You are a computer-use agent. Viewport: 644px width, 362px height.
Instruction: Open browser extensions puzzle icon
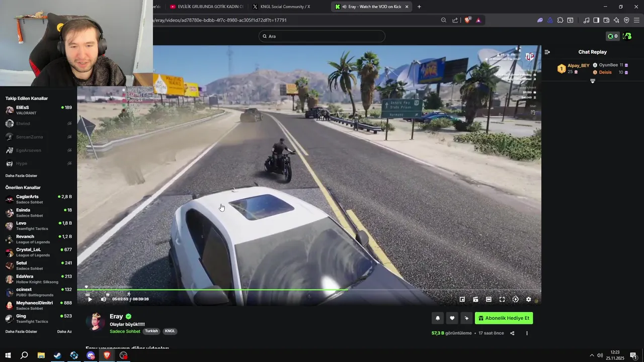[560, 20]
